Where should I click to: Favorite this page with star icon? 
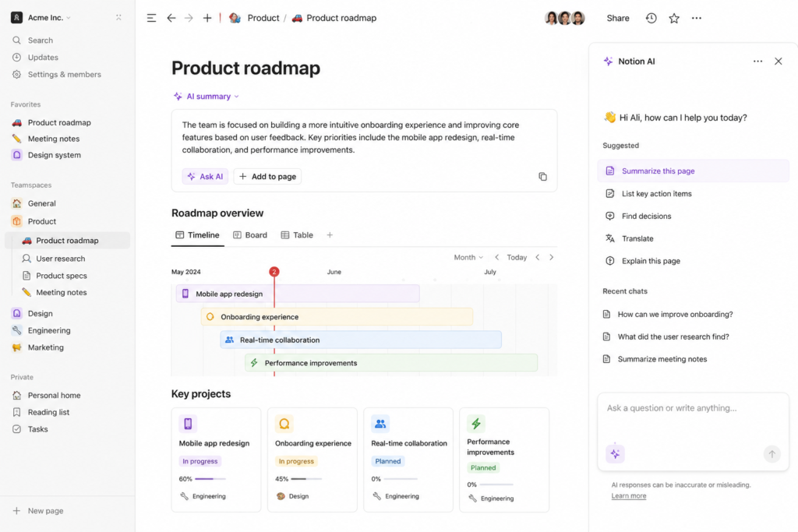point(674,19)
